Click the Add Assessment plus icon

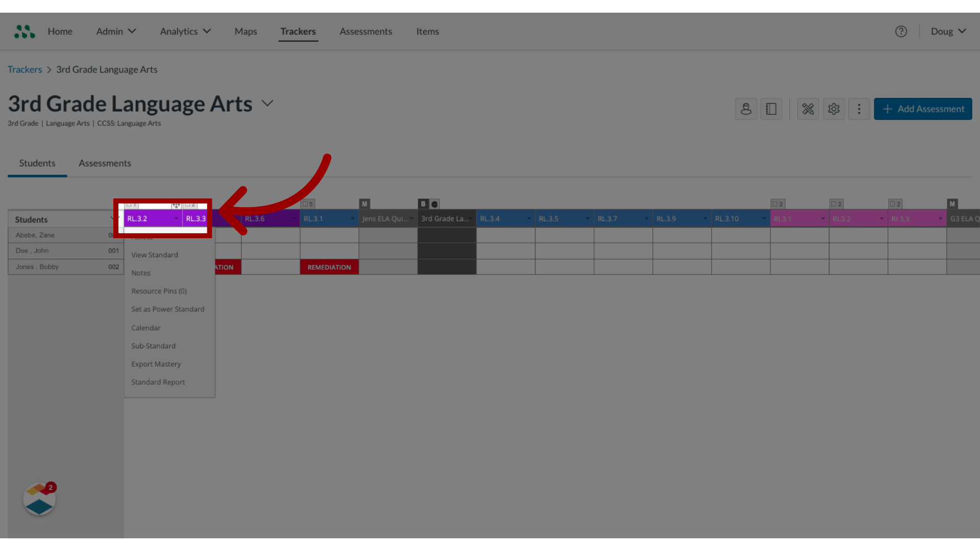pos(887,108)
